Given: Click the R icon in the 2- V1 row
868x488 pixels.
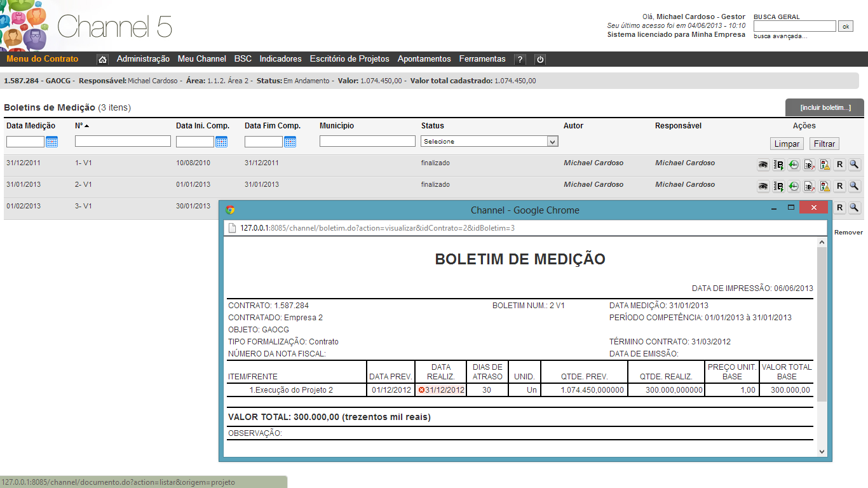Looking at the screenshot, I should 839,186.
